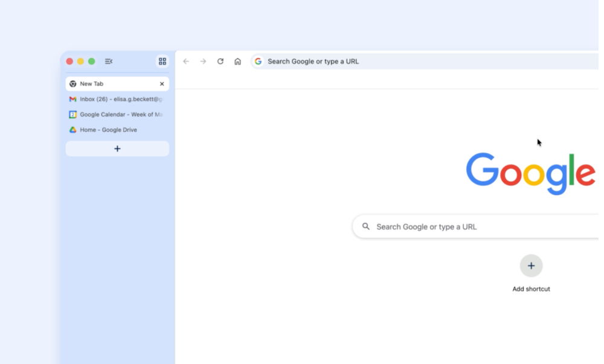Click the back navigation arrow
Viewport: 604px width, 364px height.
click(x=186, y=61)
